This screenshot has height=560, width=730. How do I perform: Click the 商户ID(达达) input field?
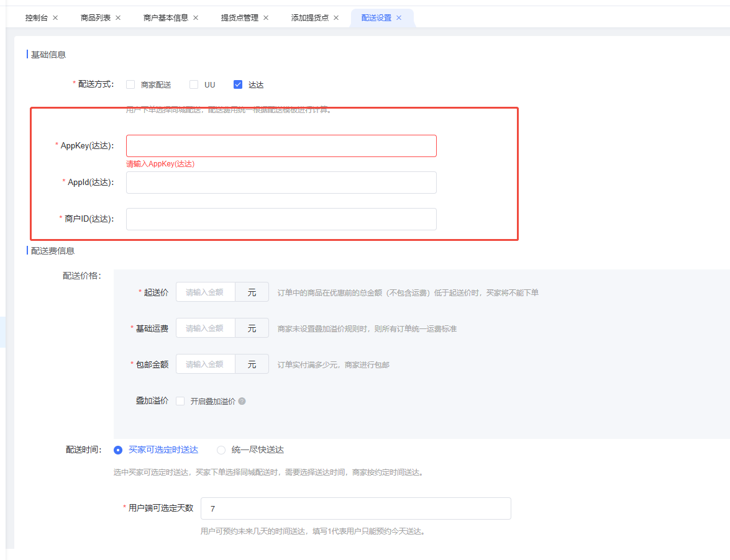coord(281,219)
